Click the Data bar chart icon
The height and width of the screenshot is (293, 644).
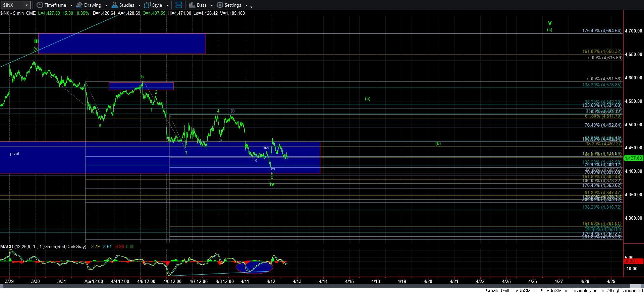pos(192,5)
